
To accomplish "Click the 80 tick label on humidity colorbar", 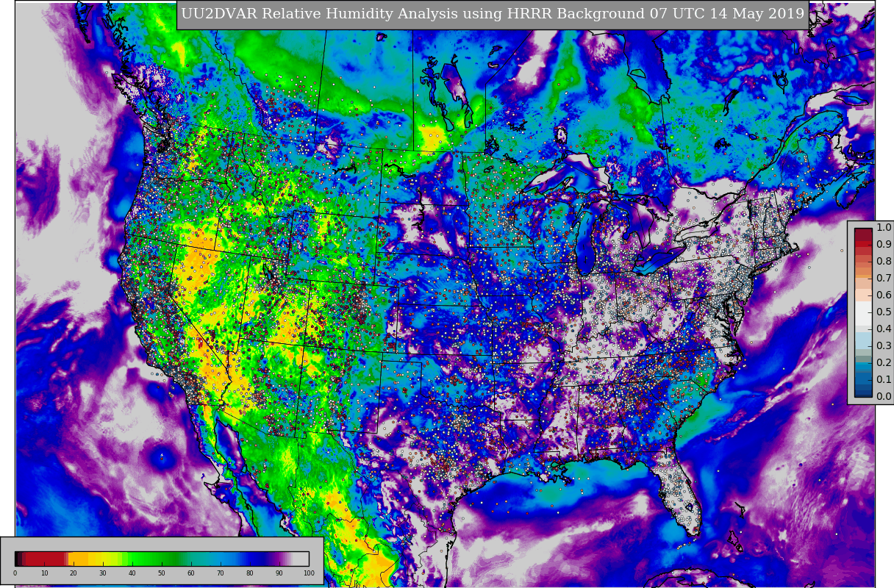I will [x=250, y=573].
